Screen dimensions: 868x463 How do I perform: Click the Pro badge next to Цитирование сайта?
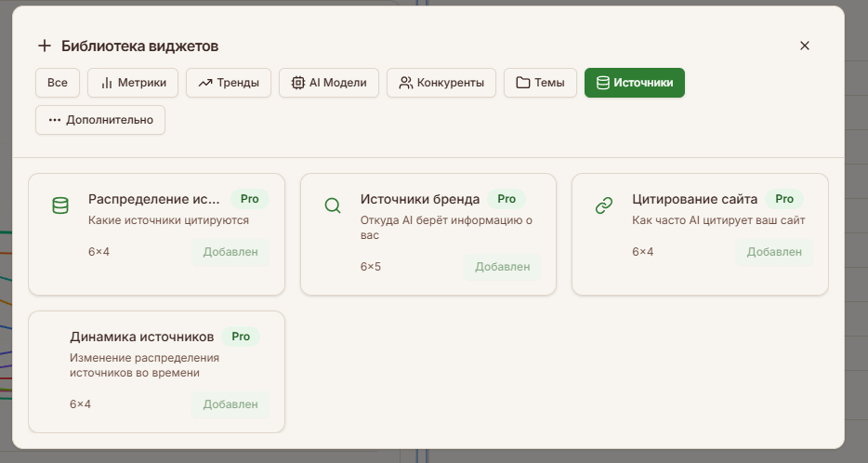[x=784, y=199]
